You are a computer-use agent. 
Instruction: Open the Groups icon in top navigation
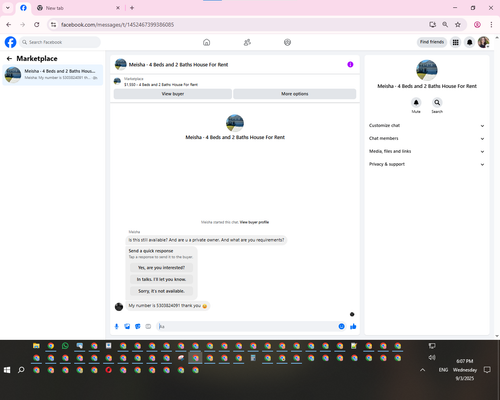pos(287,42)
